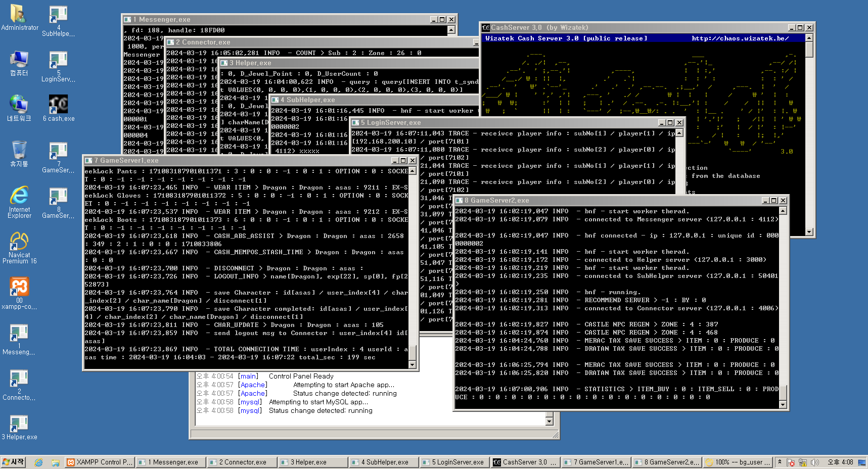Screen dimensions: 868x469
Task: Switch to XAMPP Control Panel taskbar button
Action: tap(100, 462)
